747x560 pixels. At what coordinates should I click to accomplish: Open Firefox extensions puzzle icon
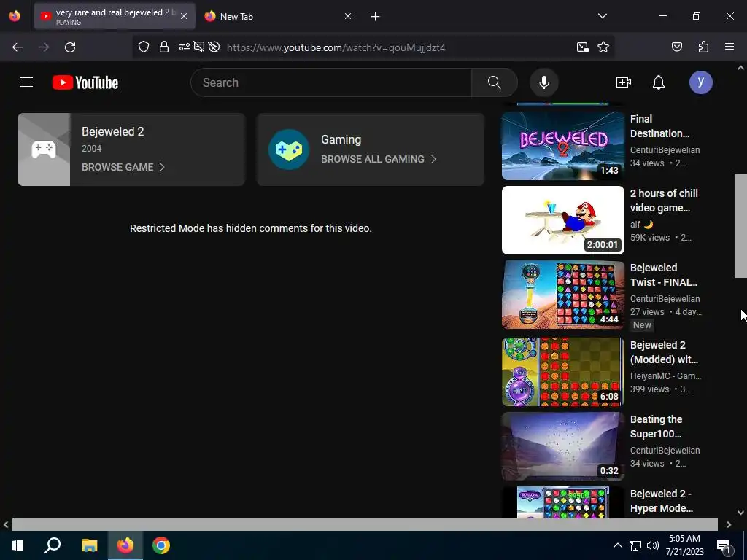tap(703, 47)
